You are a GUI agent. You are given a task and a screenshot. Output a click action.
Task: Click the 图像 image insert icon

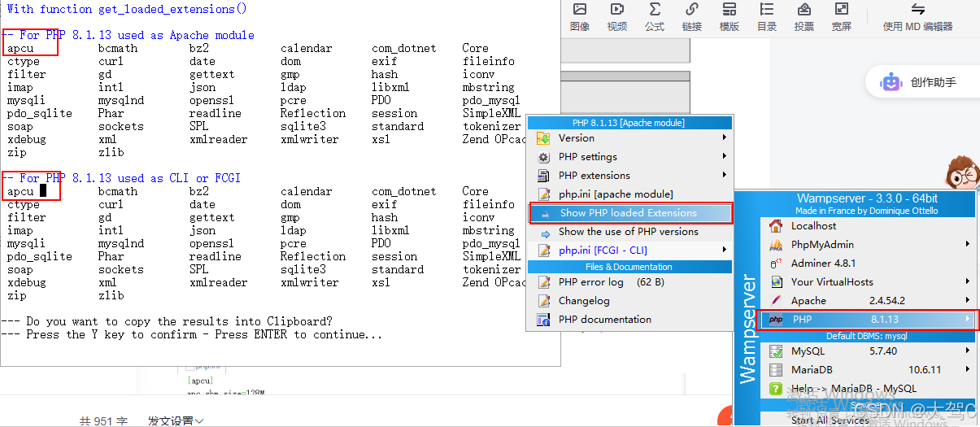point(580,10)
